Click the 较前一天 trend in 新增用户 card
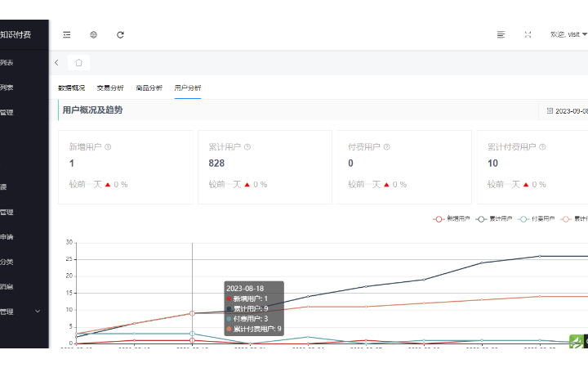588x368 pixels. (98, 184)
